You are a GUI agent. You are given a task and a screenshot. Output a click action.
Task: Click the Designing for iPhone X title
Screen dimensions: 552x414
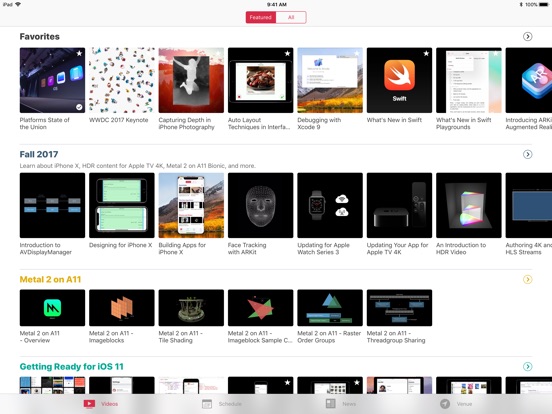(x=121, y=245)
